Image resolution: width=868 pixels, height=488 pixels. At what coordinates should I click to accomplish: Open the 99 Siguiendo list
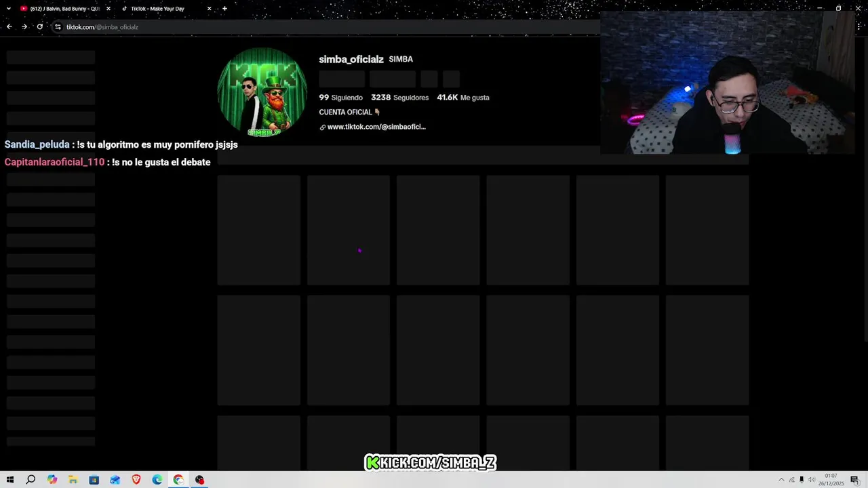pyautogui.click(x=340, y=98)
